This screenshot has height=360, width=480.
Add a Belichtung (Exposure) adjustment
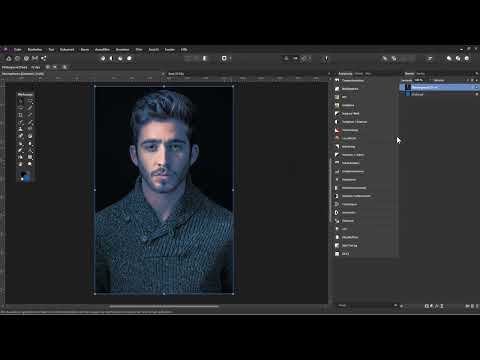tap(365, 147)
